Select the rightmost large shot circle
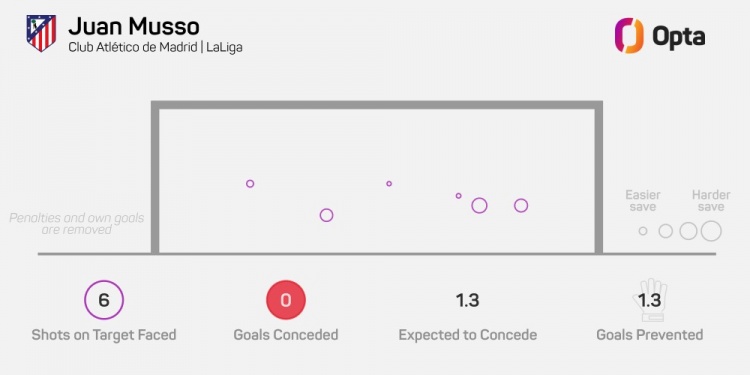 (521, 206)
